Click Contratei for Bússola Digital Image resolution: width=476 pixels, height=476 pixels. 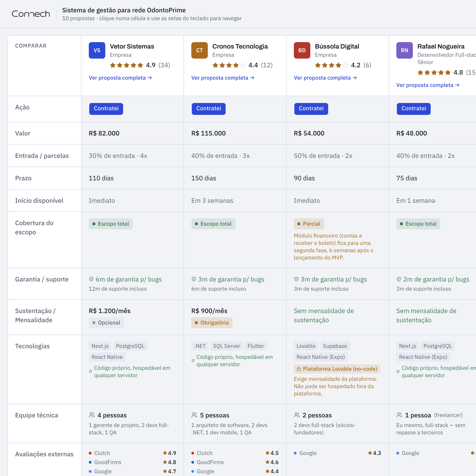tap(311, 109)
